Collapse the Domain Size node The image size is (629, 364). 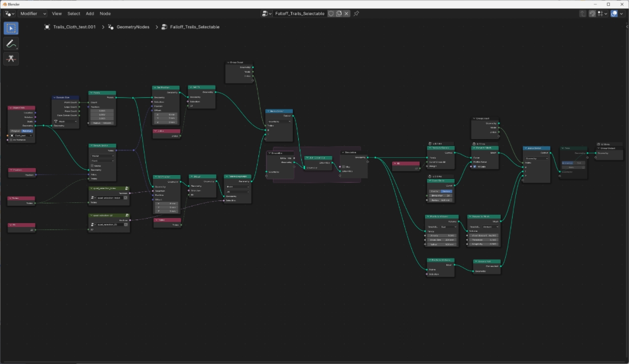(55, 97)
